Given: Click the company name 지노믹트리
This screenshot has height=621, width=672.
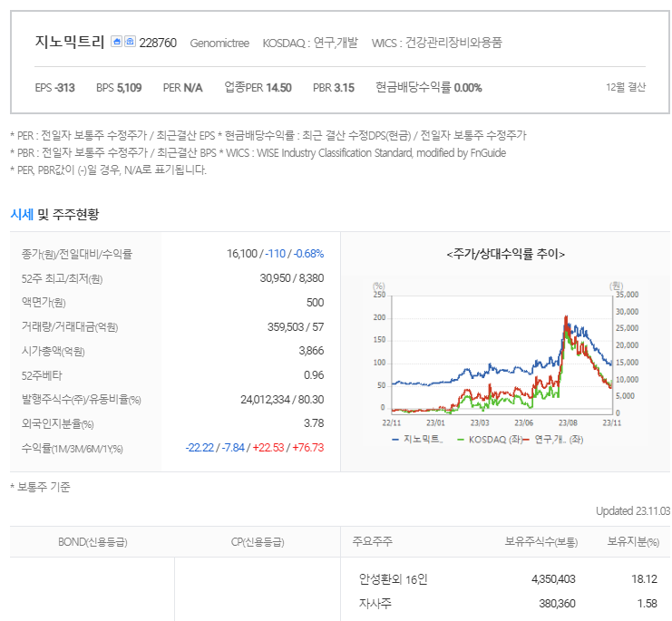Looking at the screenshot, I should point(70,42).
